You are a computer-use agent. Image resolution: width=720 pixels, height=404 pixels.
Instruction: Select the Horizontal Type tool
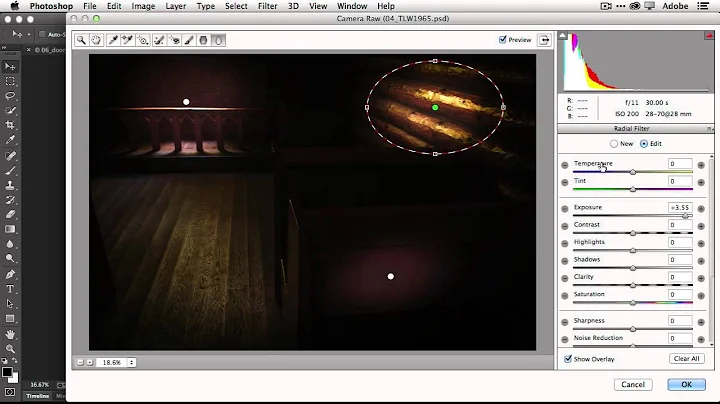pos(10,289)
